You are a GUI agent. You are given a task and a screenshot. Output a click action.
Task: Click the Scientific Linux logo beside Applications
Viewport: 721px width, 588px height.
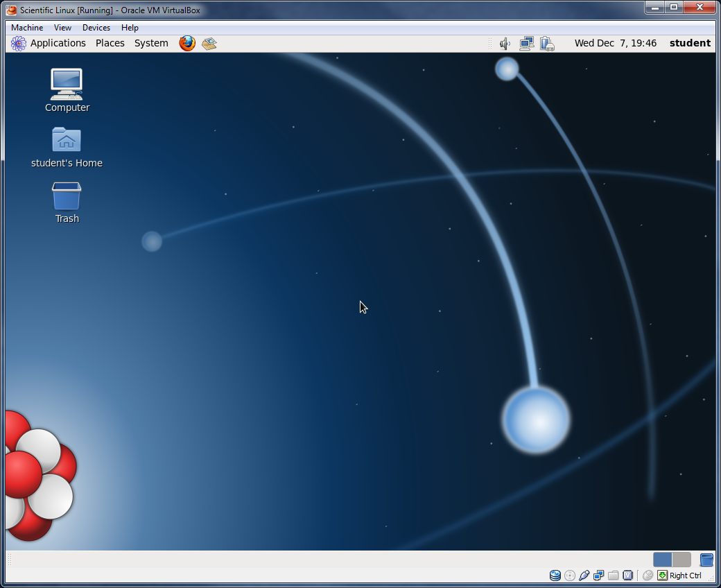[19, 44]
